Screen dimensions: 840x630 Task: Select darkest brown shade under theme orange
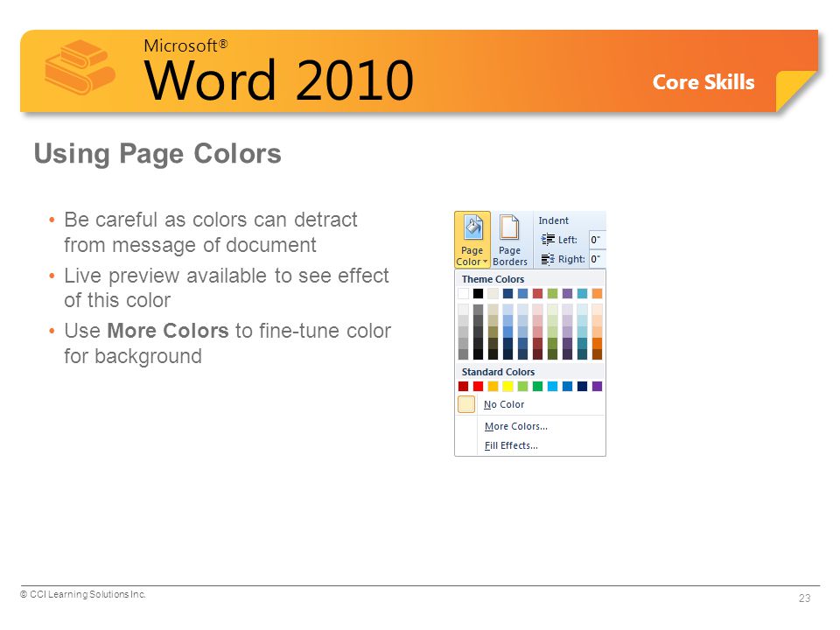pos(597,354)
